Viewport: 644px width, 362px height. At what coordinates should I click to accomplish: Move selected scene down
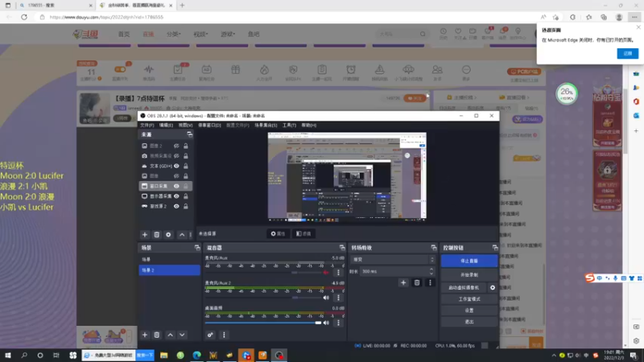coord(182,335)
